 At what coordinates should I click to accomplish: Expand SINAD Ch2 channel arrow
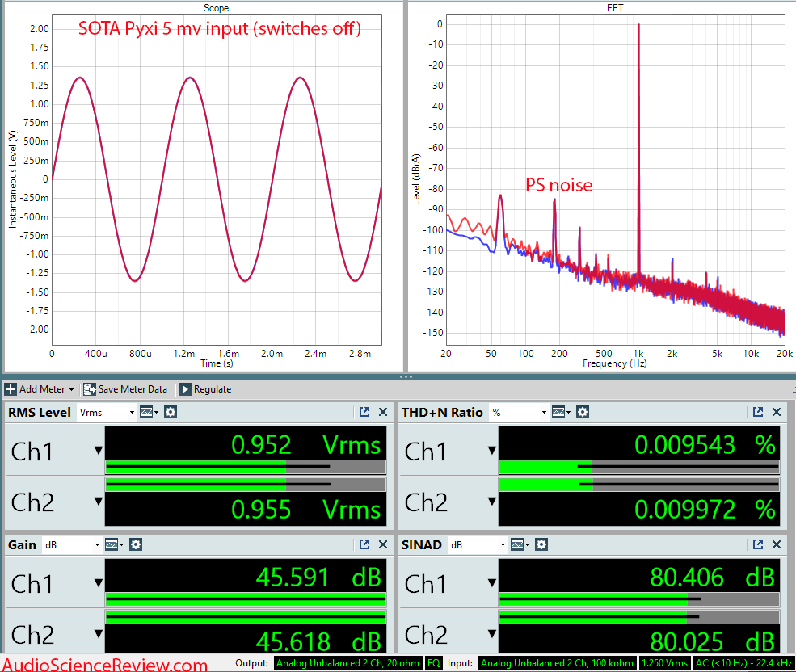(492, 633)
